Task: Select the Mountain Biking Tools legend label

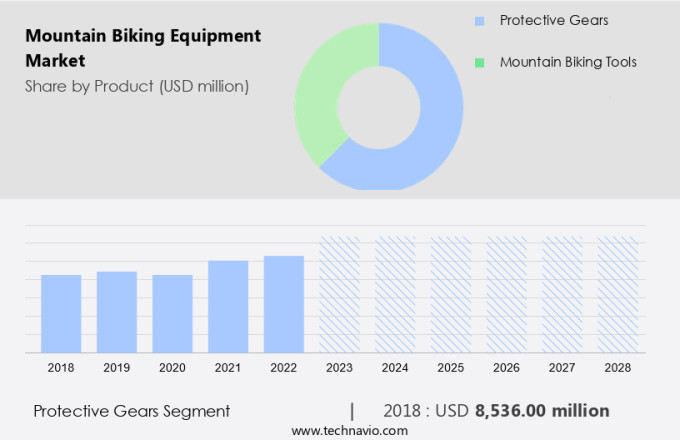Action: (568, 62)
